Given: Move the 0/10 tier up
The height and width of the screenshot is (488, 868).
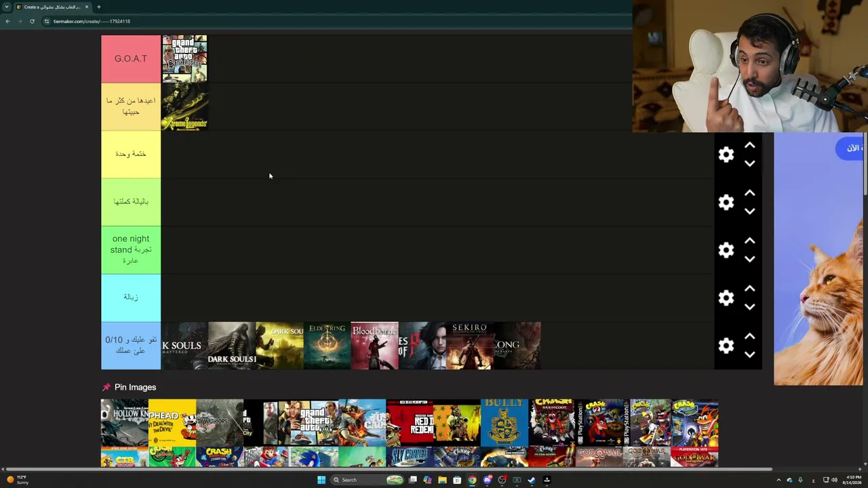Looking at the screenshot, I should (749, 336).
